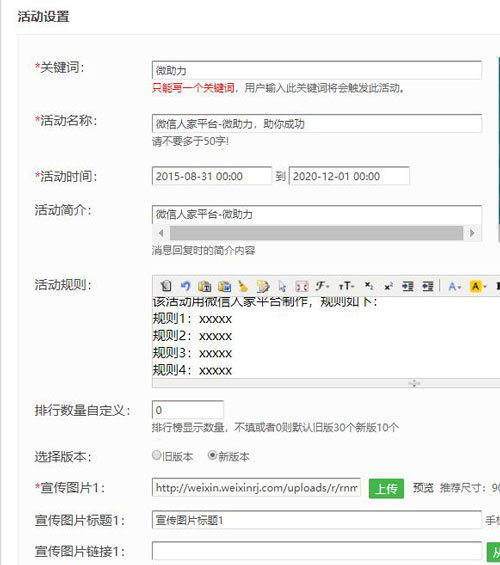Click the paste as plain text icon
The width and height of the screenshot is (500, 565).
click(x=205, y=286)
